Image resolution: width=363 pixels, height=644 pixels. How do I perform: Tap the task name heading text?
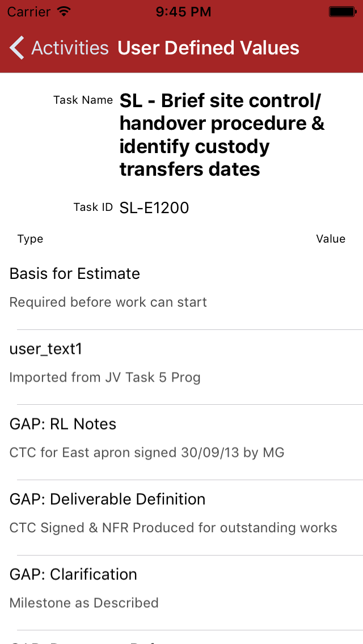click(221, 135)
